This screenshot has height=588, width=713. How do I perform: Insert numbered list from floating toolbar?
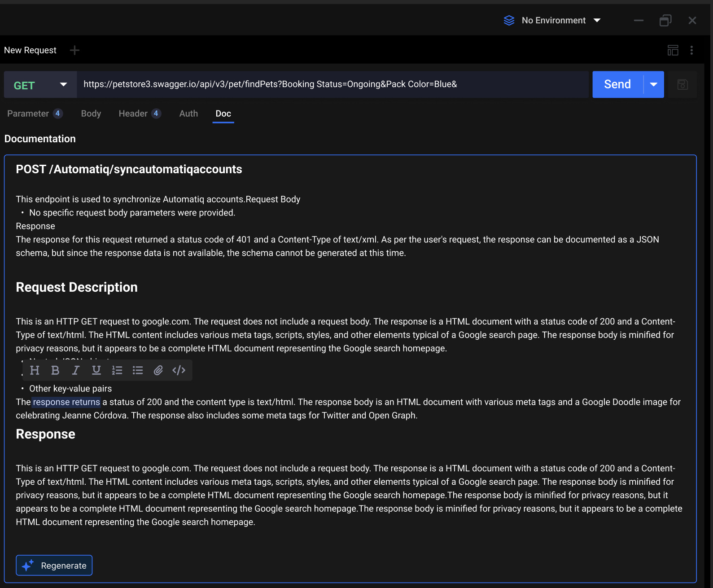[x=117, y=370]
